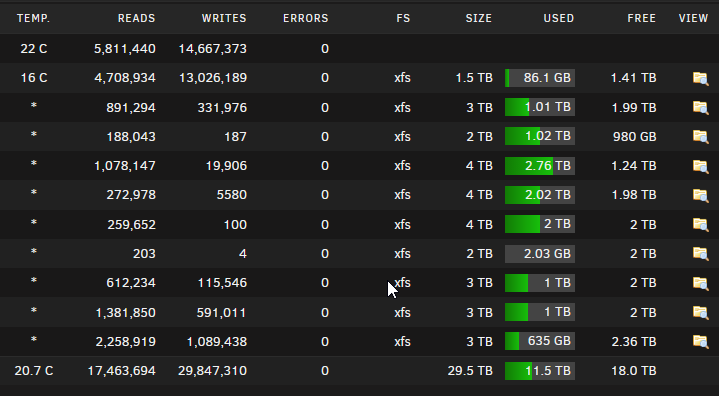Image resolution: width=719 pixels, height=396 pixels.
Task: Click the TEMP. column header
Action: point(33,18)
